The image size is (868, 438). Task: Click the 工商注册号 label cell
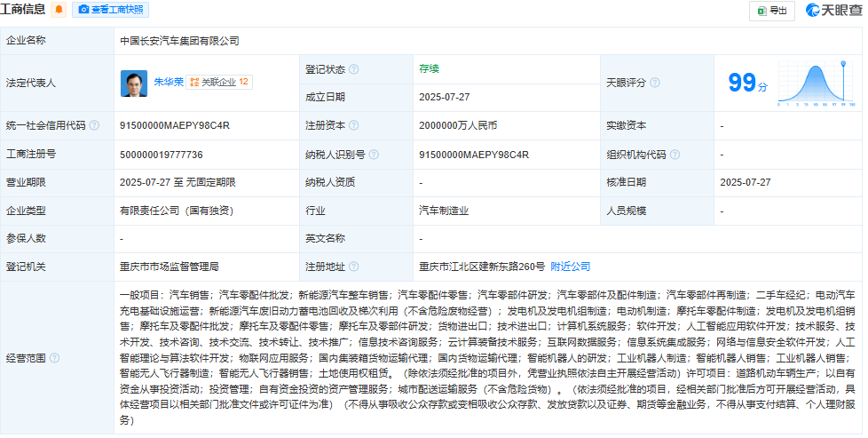coord(57,155)
